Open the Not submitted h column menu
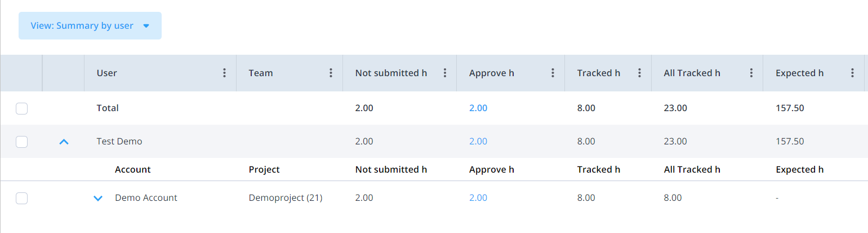 (444, 73)
